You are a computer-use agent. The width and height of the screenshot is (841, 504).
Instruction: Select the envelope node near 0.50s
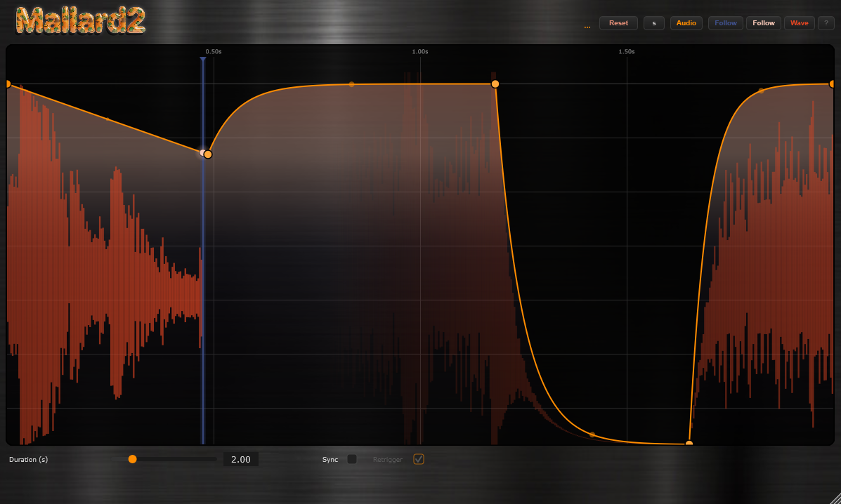(x=208, y=154)
